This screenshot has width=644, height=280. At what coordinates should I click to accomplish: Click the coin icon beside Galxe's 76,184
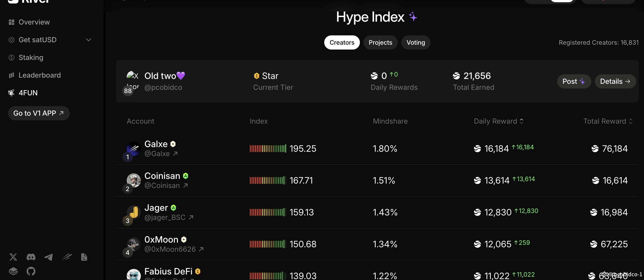(x=595, y=149)
